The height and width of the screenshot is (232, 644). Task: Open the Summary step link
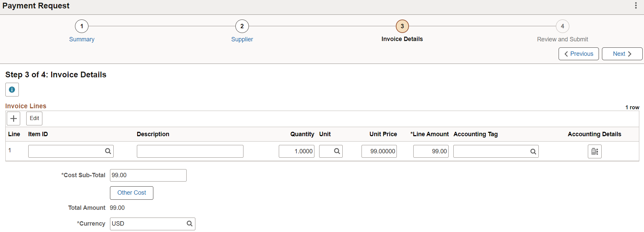coord(82,39)
